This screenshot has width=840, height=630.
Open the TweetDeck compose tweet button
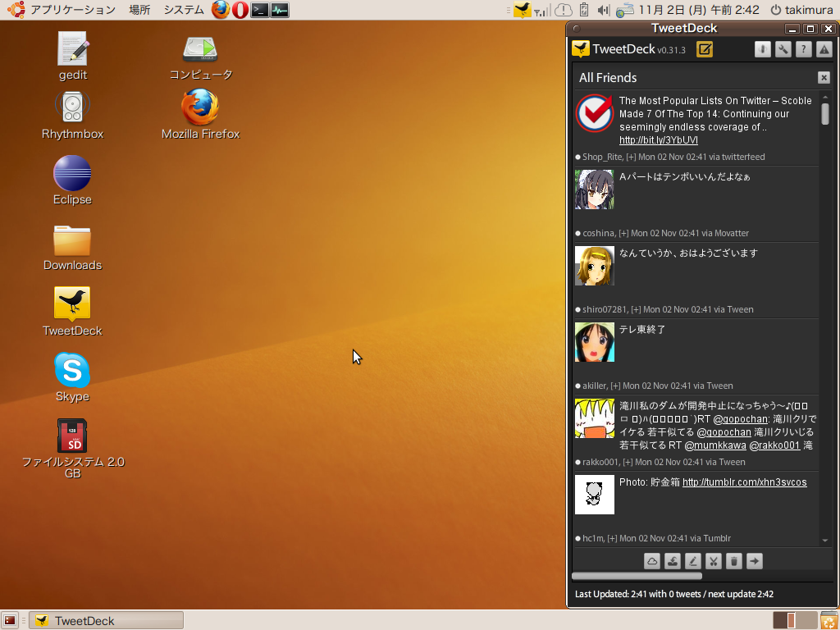[705, 49]
